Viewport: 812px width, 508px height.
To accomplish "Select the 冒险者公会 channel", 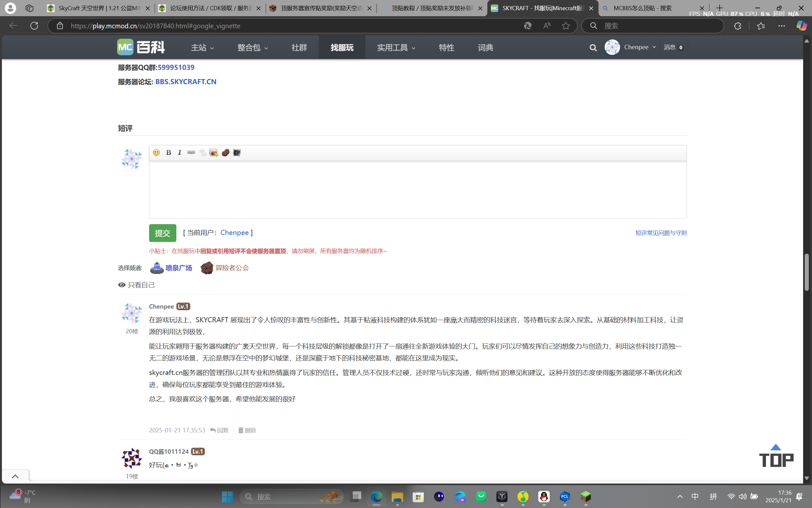I will 225,268.
